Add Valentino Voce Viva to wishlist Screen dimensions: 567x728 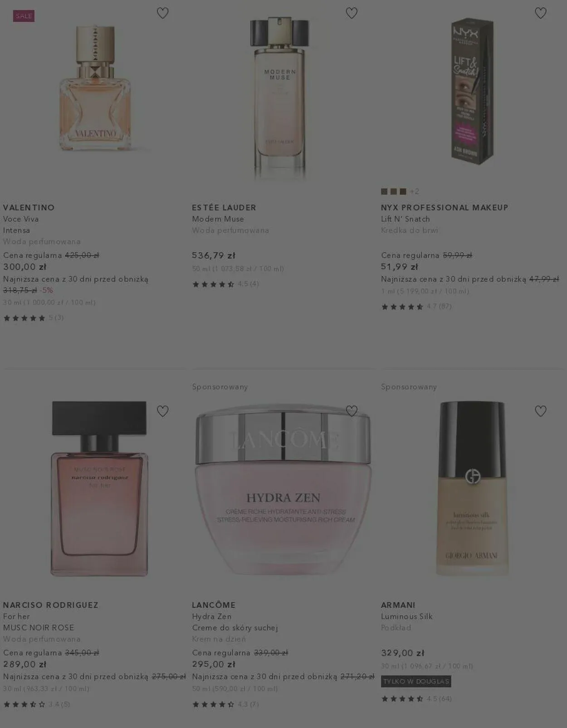coord(162,13)
